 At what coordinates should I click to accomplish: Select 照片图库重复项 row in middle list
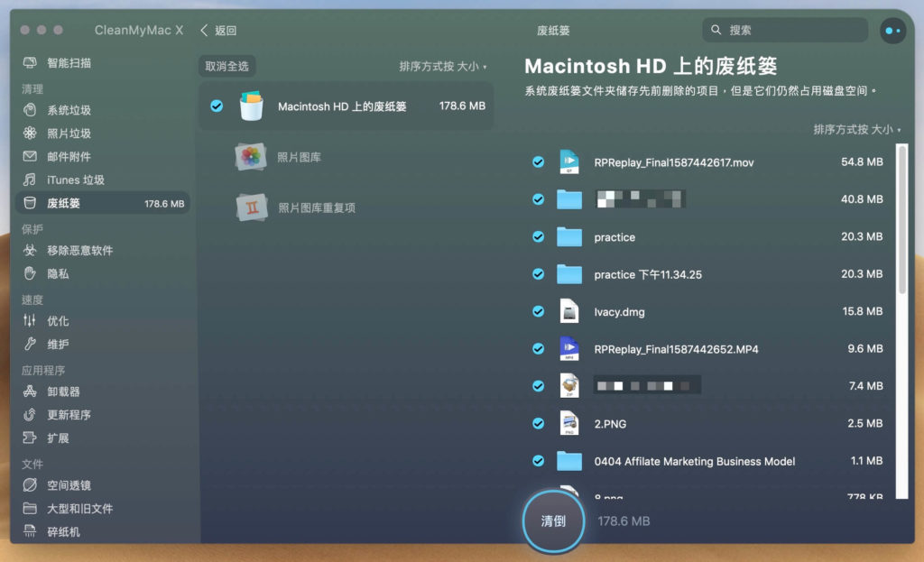coord(346,207)
